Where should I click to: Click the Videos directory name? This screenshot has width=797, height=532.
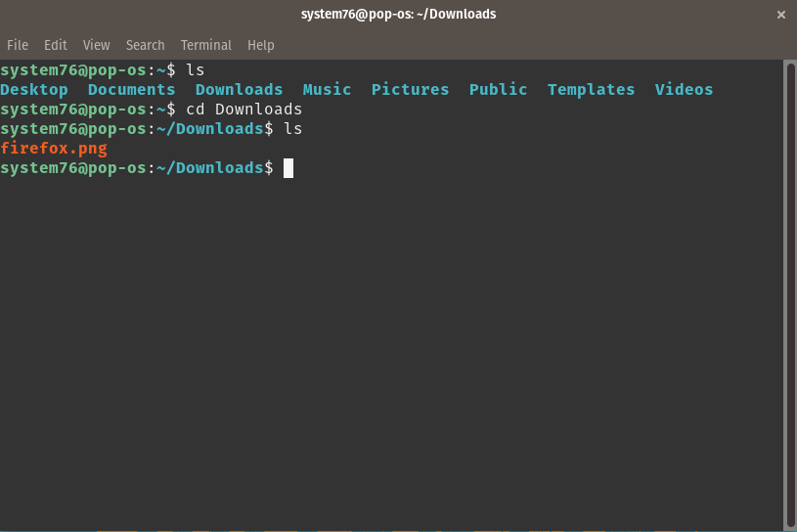(684, 90)
